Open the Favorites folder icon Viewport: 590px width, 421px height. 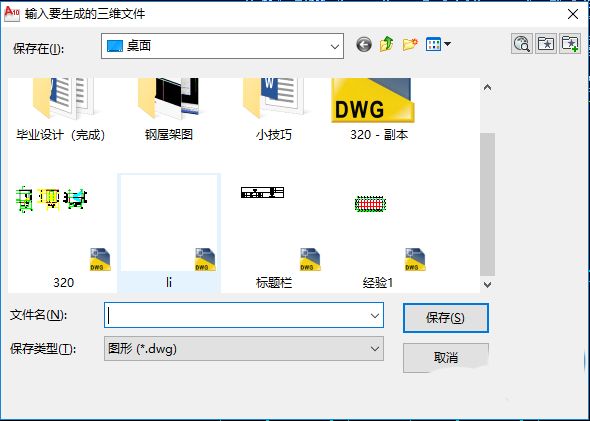click(546, 44)
